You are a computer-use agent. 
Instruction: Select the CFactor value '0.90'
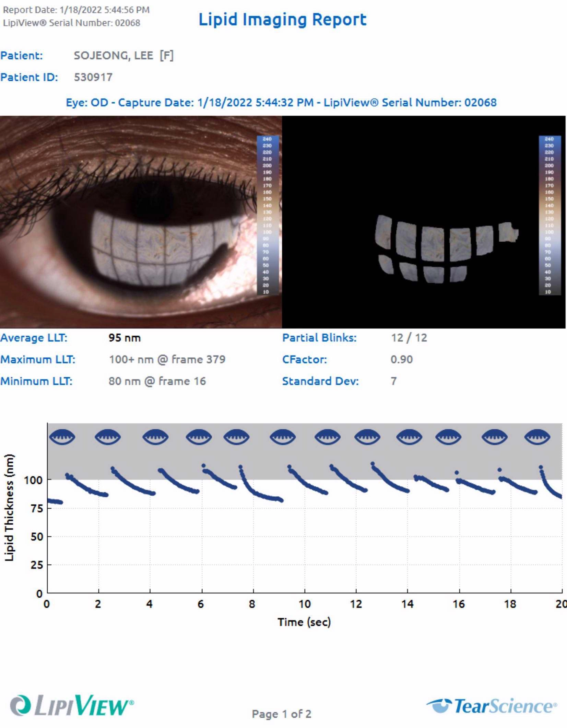coord(402,359)
